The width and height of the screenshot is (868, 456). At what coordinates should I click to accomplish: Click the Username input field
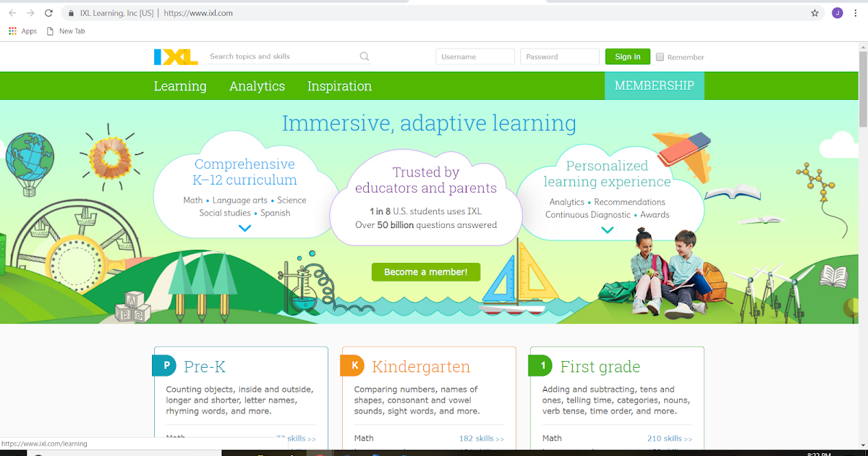click(x=475, y=56)
